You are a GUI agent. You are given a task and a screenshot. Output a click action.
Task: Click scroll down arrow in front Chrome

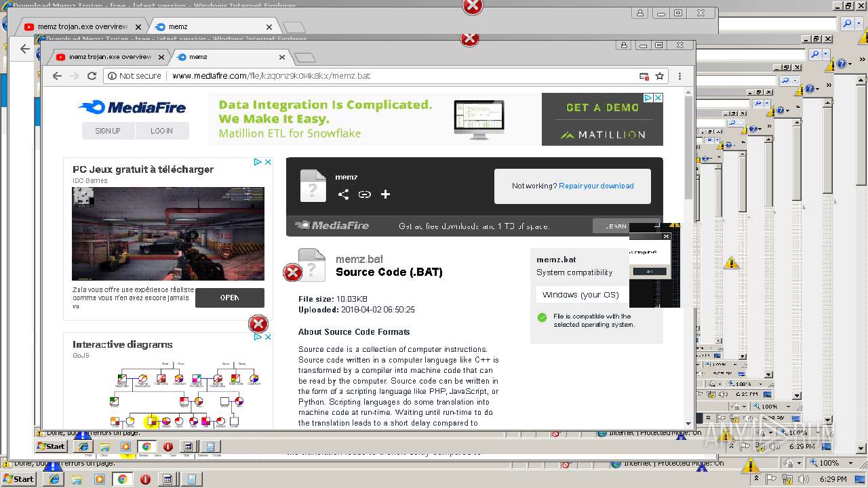tap(689, 422)
